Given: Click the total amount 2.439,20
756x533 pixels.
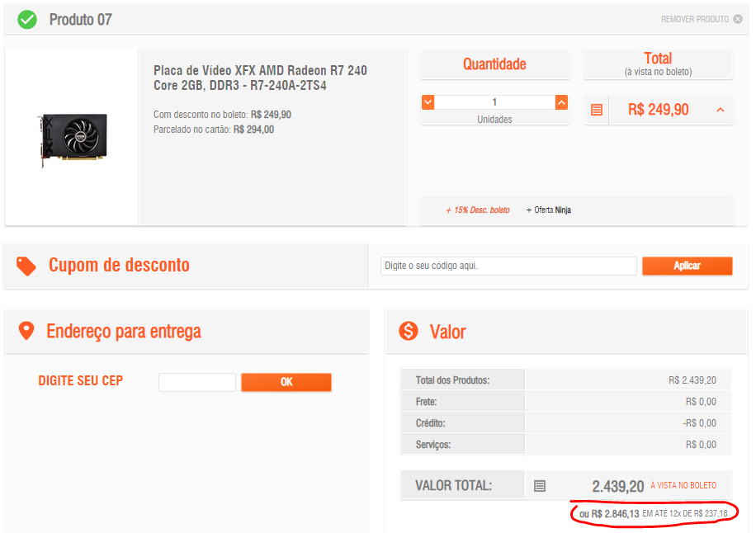Looking at the screenshot, I should pyautogui.click(x=617, y=486).
